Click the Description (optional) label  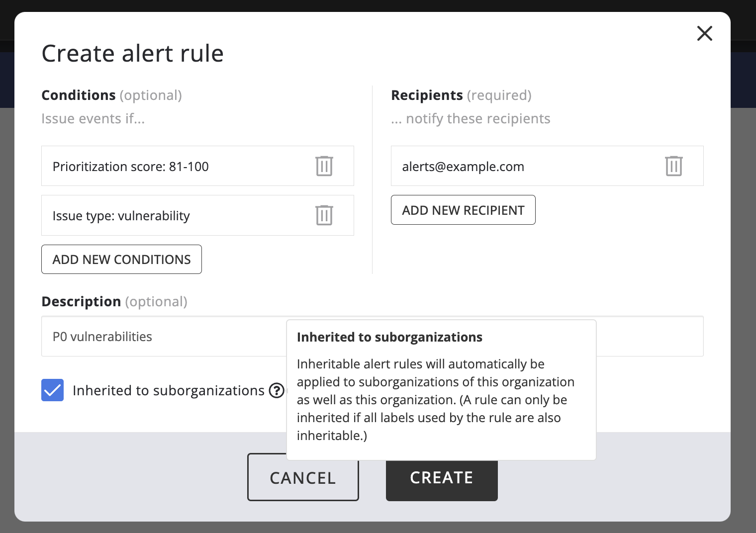pyautogui.click(x=114, y=302)
